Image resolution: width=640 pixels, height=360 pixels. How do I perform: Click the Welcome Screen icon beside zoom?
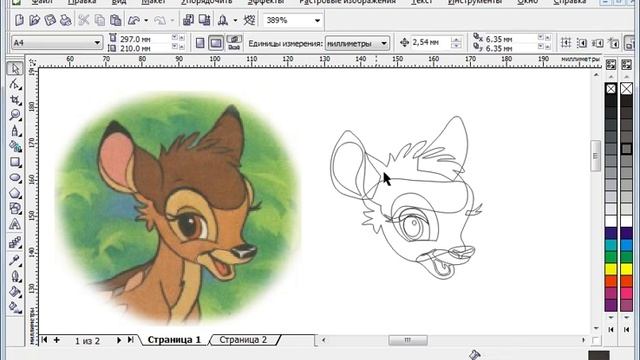pos(249,20)
